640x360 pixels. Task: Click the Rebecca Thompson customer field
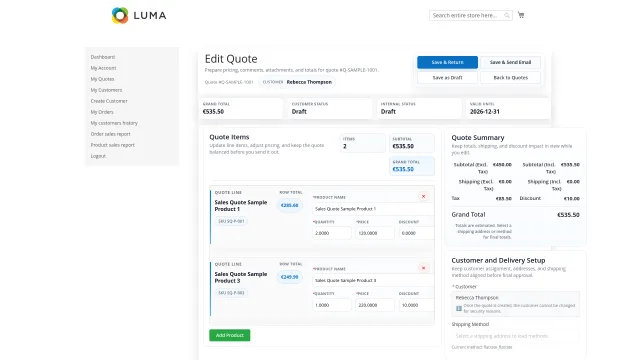pos(515,304)
